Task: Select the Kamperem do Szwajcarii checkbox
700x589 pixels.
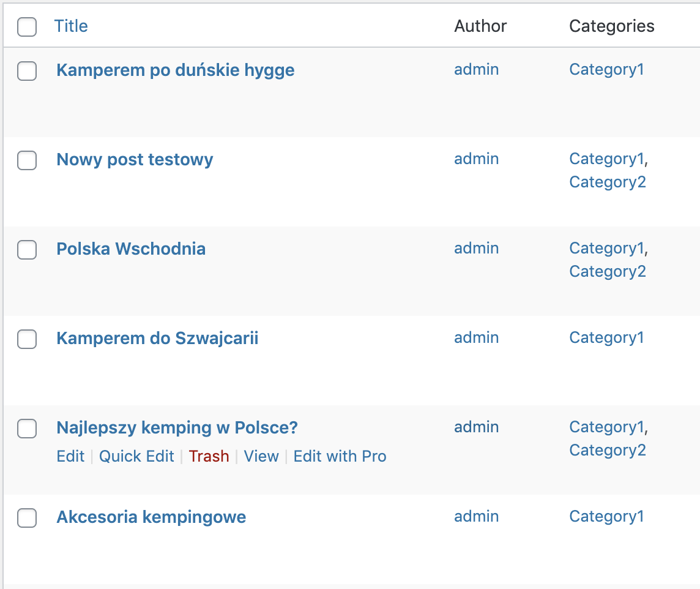Action: [x=27, y=339]
